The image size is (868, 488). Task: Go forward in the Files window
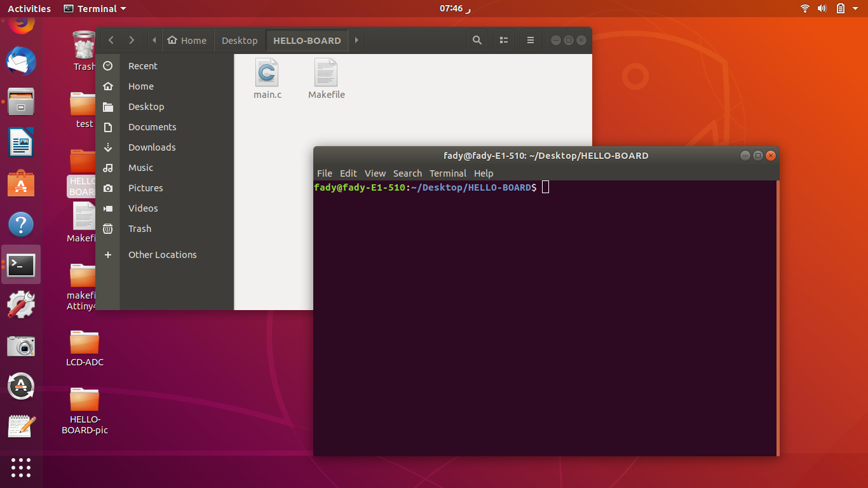tap(132, 40)
